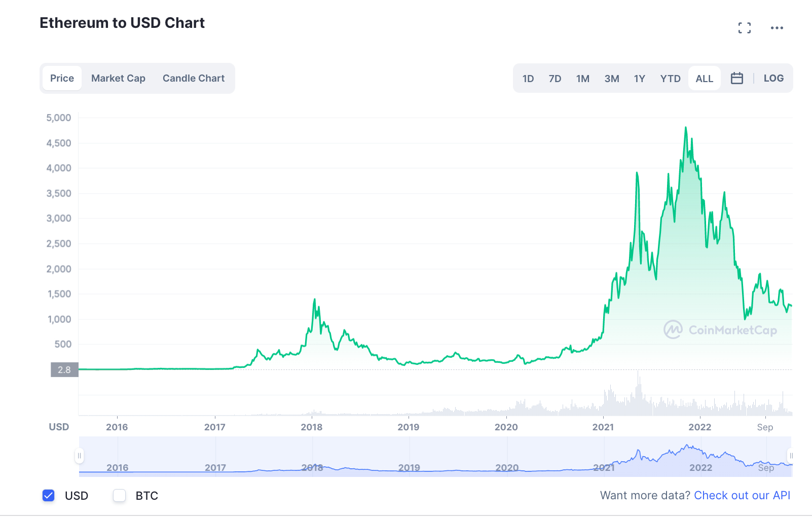Toggle the LOG scale option

[773, 78]
